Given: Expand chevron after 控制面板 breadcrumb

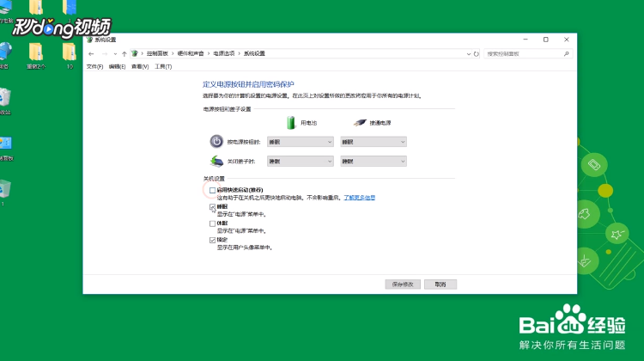Looking at the screenshot, I should (x=173, y=53).
